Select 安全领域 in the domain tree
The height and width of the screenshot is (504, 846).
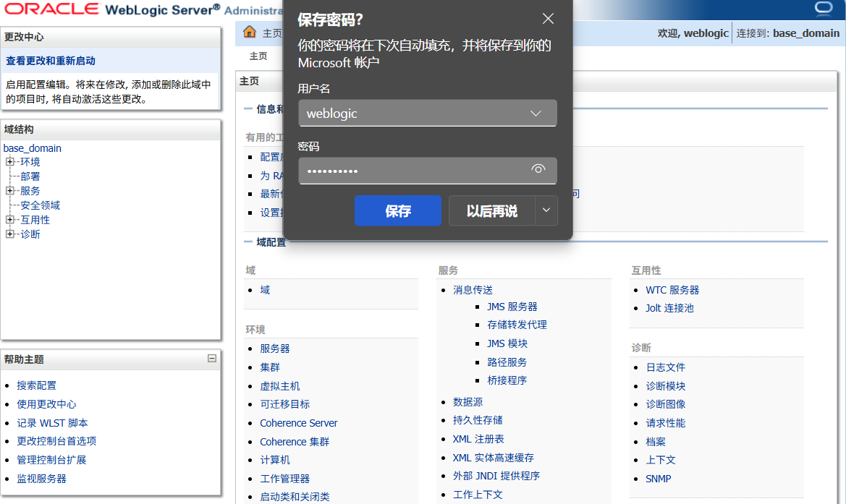pyautogui.click(x=40, y=205)
